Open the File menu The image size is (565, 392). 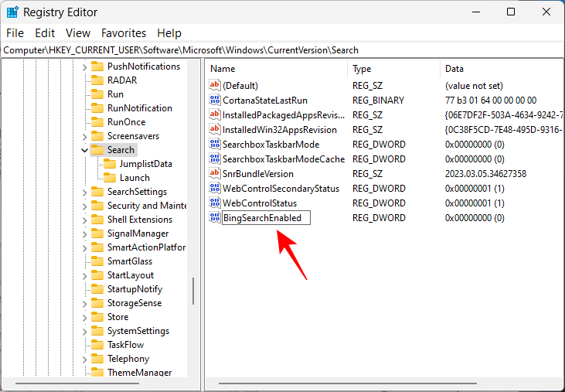coord(15,33)
